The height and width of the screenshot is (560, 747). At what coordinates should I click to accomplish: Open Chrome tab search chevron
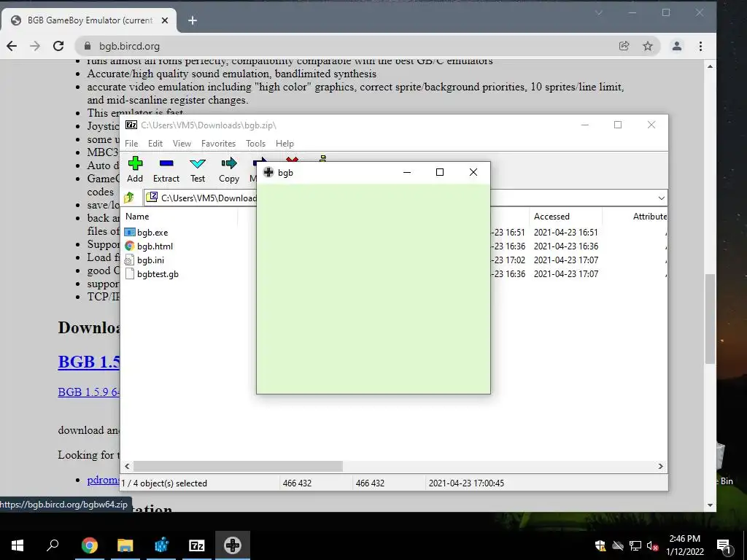[x=600, y=13]
